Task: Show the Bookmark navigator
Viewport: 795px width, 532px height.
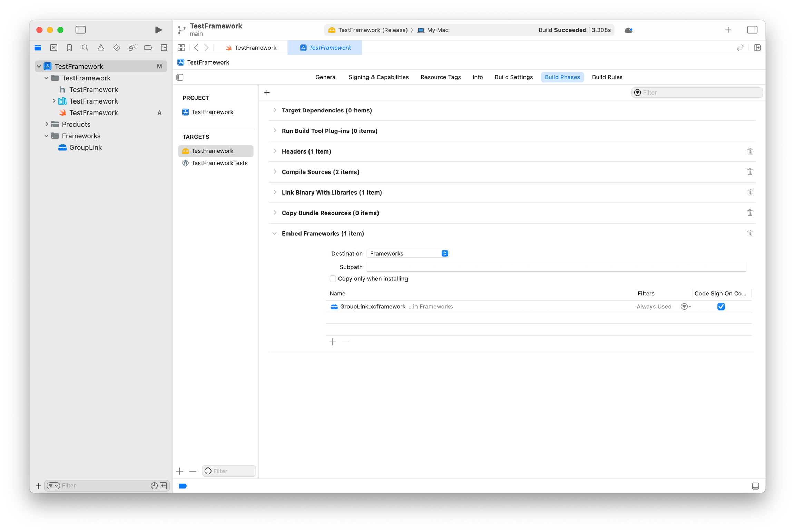Action: pos(69,48)
